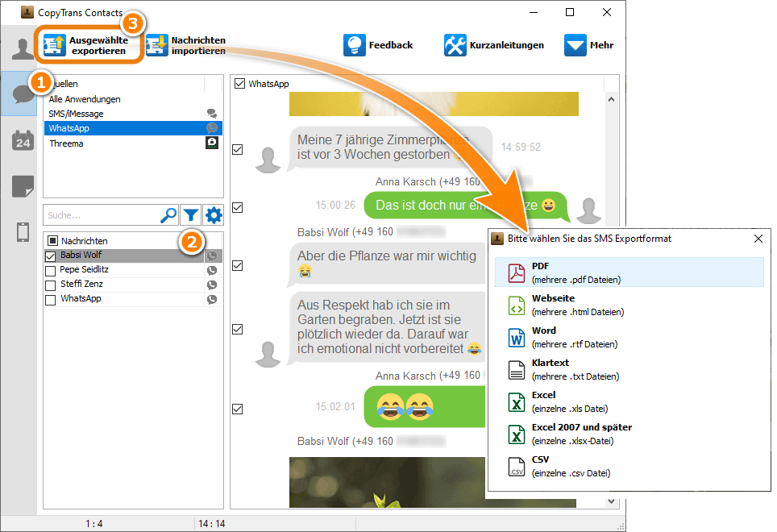
Task: Click inside the Suche search field
Action: pos(101,215)
